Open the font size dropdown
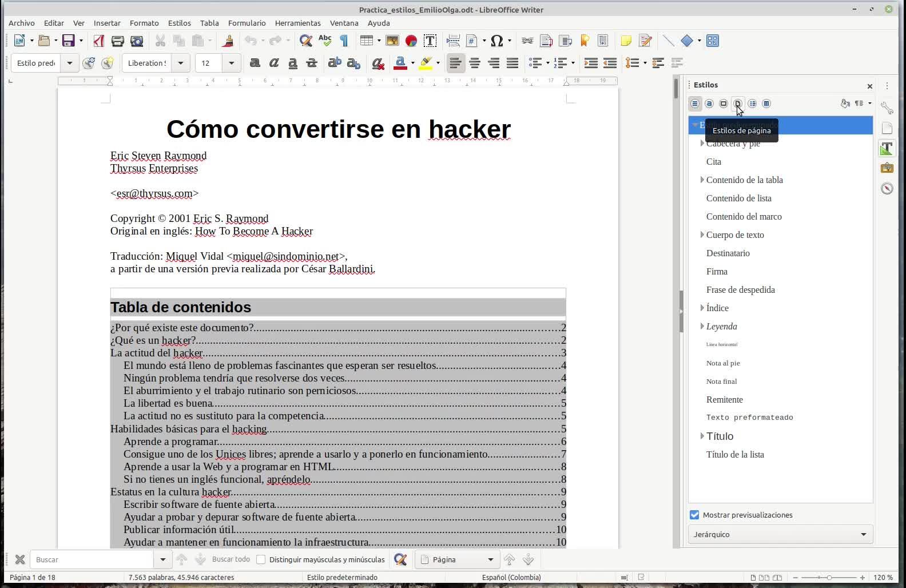 232,63
